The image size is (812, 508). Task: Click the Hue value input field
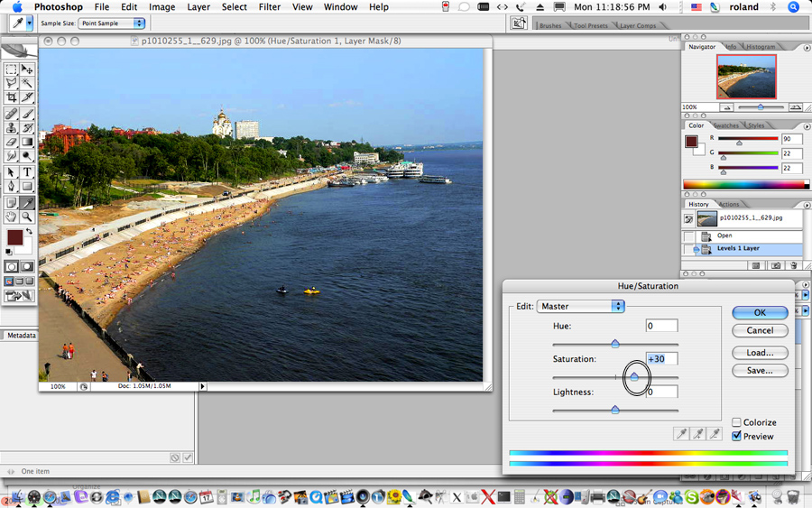tap(661, 326)
